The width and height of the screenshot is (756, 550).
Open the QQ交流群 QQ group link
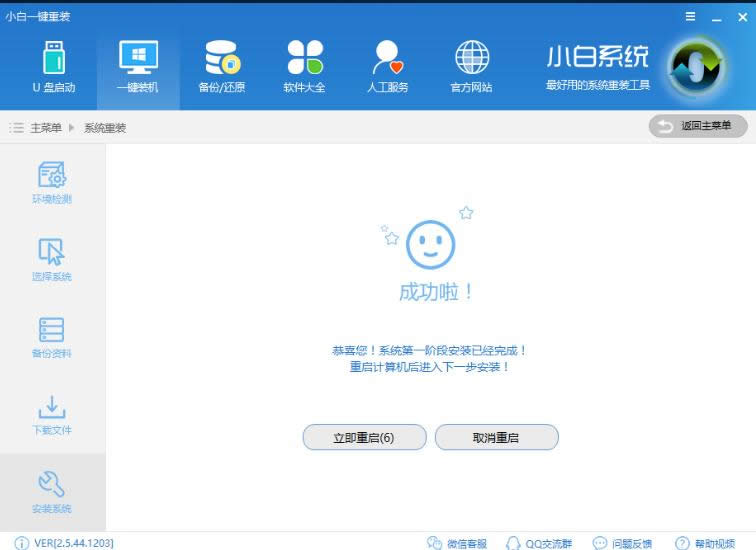539,543
